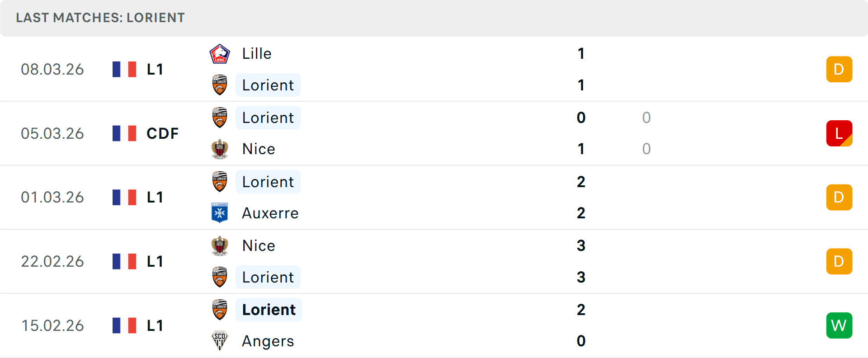This screenshot has width=868, height=358.
Task: Select the Lorient crest in the 08.03.26 match
Action: point(220,85)
